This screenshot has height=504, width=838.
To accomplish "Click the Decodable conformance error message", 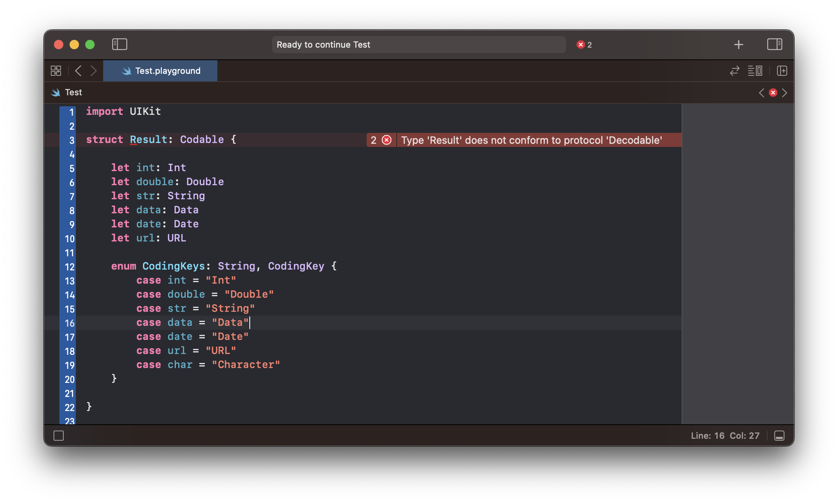I will pos(532,140).
